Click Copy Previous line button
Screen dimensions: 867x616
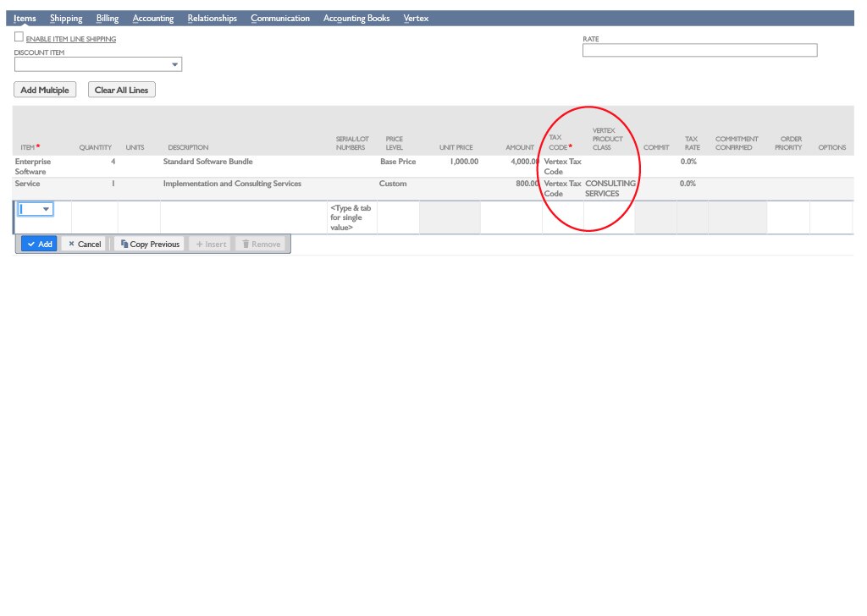click(150, 244)
